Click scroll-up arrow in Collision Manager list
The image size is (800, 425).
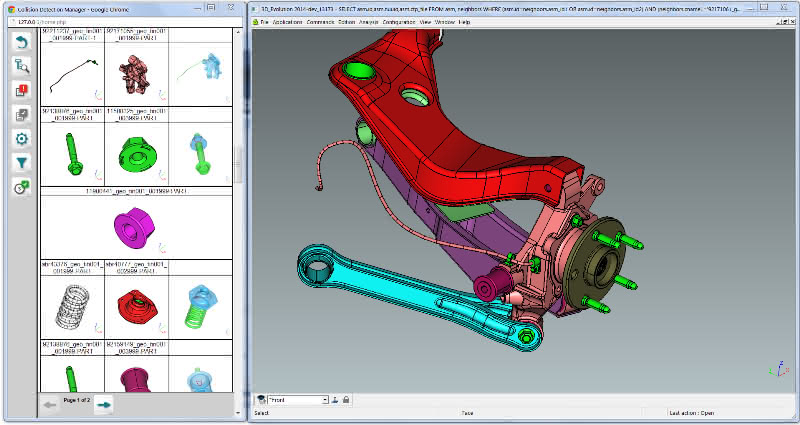[238, 32]
